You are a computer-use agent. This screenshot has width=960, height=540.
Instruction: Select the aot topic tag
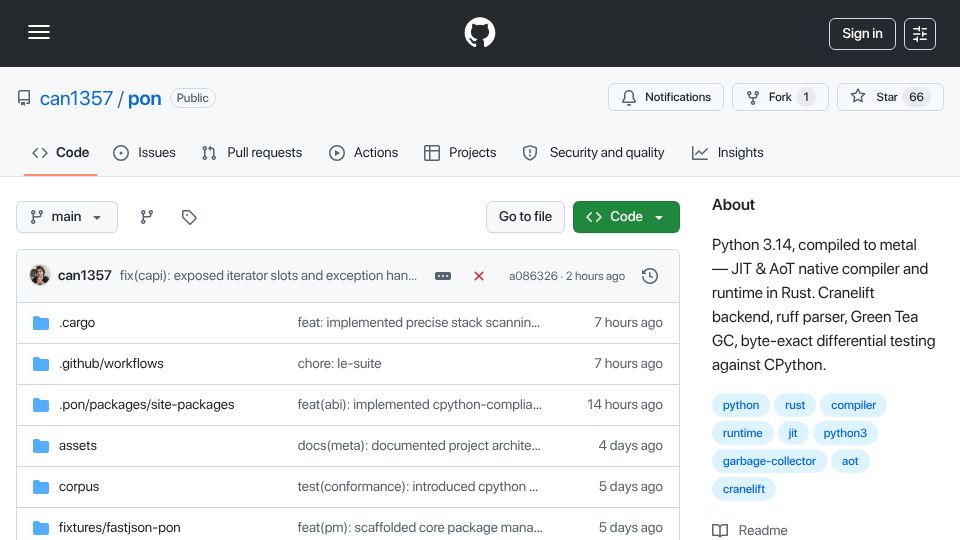point(850,462)
